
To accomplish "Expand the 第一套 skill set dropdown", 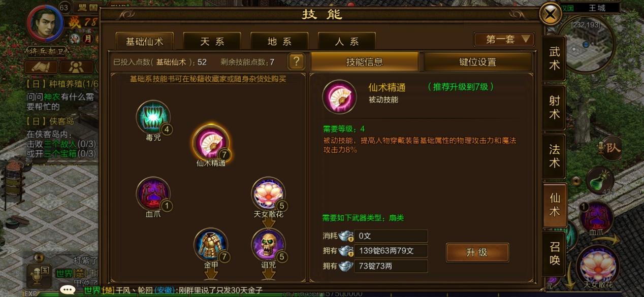I will tap(504, 40).
